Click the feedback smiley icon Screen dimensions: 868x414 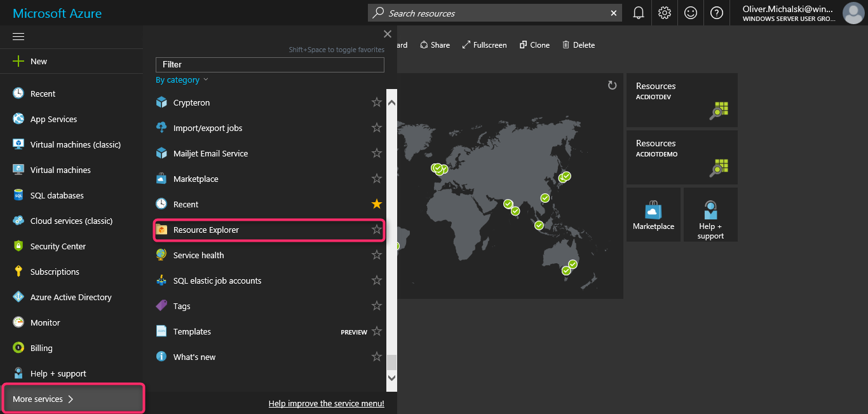click(x=691, y=13)
